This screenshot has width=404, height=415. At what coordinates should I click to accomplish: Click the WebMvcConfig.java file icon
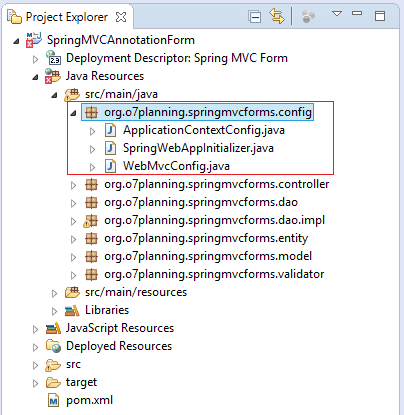click(x=110, y=166)
